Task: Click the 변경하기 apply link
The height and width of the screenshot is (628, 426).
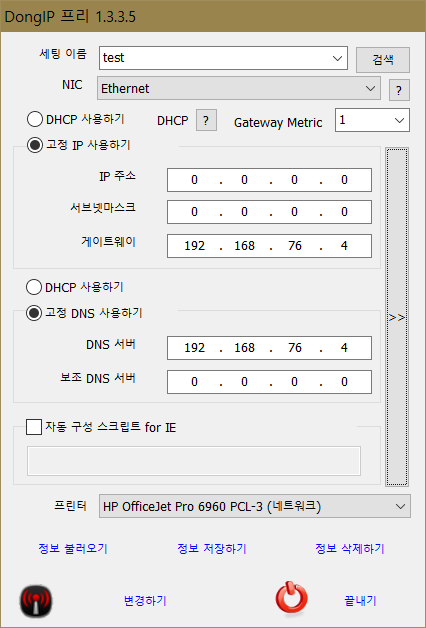Action: 145,600
